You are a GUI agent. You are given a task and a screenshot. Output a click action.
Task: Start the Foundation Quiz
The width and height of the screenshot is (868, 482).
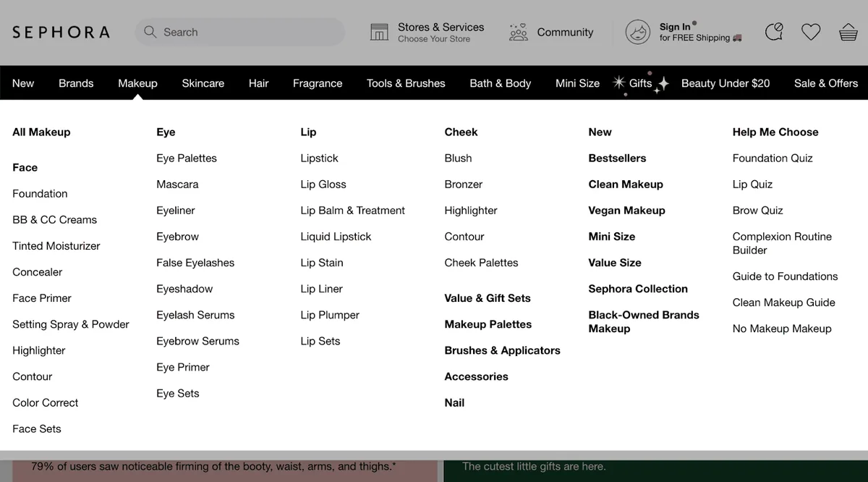click(x=773, y=158)
